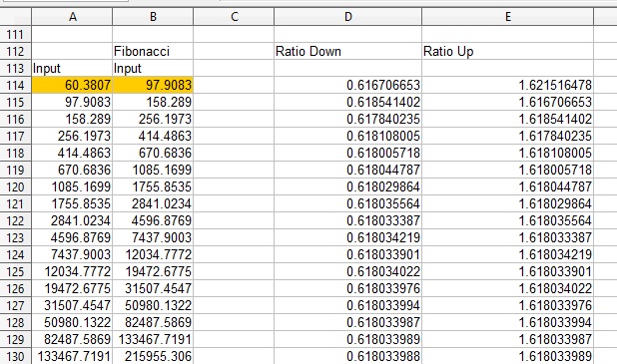The height and width of the screenshot is (364, 617).
Task: Select cell 414.4863 in row 117
Action: pos(153,136)
